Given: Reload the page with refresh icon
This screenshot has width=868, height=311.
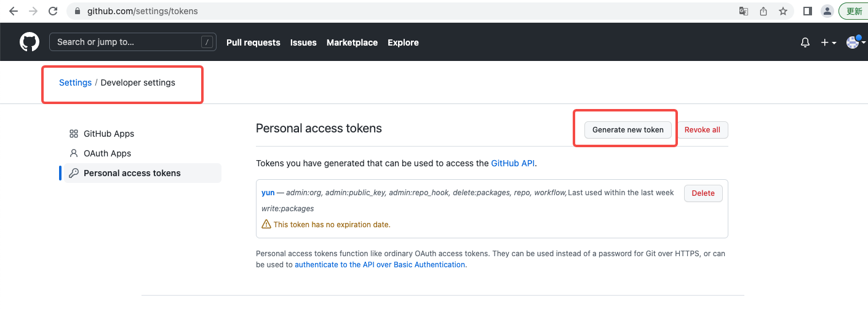Looking at the screenshot, I should [53, 11].
